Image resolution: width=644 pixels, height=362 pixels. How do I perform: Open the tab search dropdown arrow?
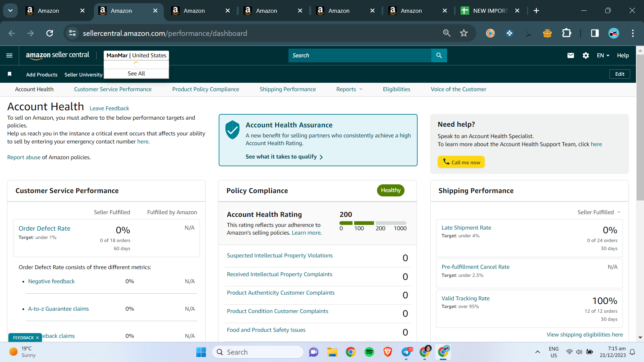[x=10, y=11]
